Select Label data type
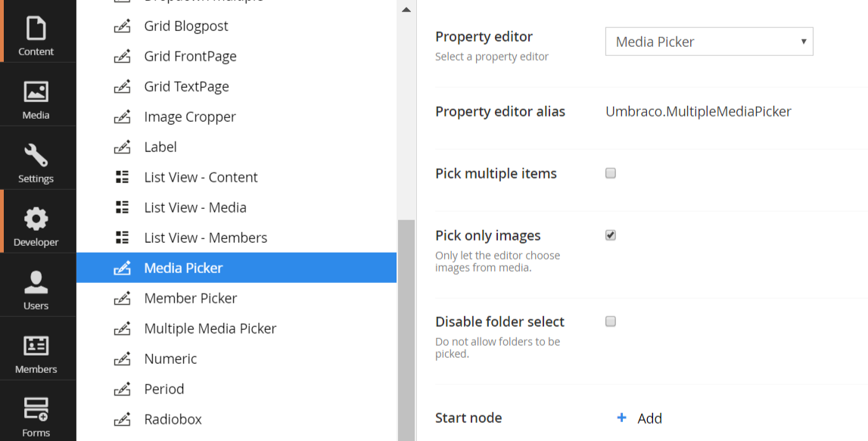The image size is (868, 441). tap(160, 148)
